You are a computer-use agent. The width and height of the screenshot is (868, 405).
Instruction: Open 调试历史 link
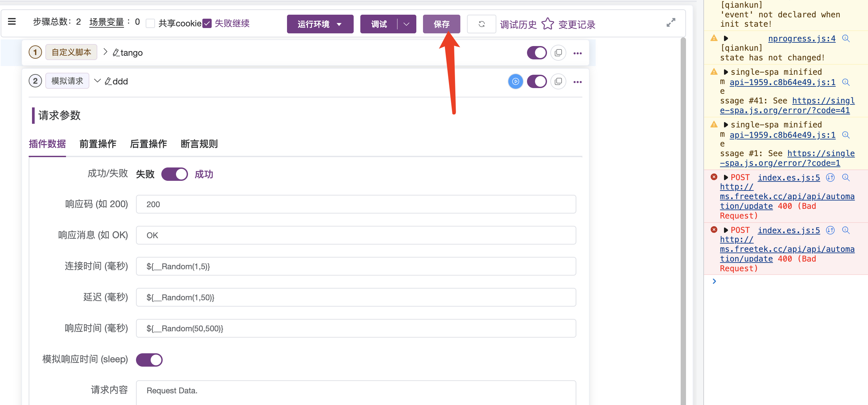518,24
